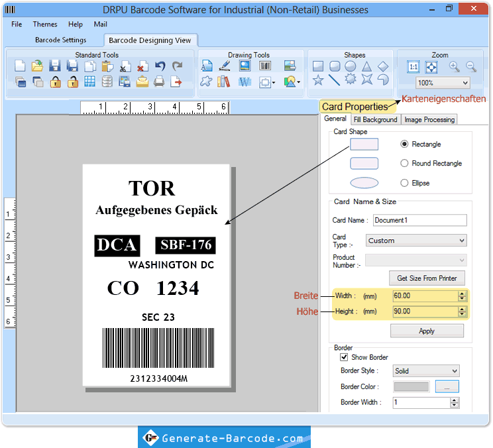
Task: Open the zoom percentage dropdown
Action: [x=465, y=83]
